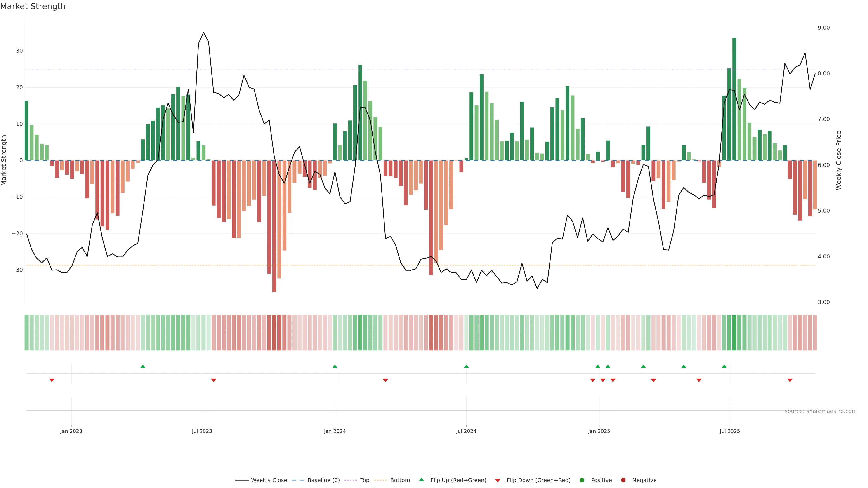Click the first red flip-down marker on the left
The height and width of the screenshot is (488, 868).
(52, 380)
